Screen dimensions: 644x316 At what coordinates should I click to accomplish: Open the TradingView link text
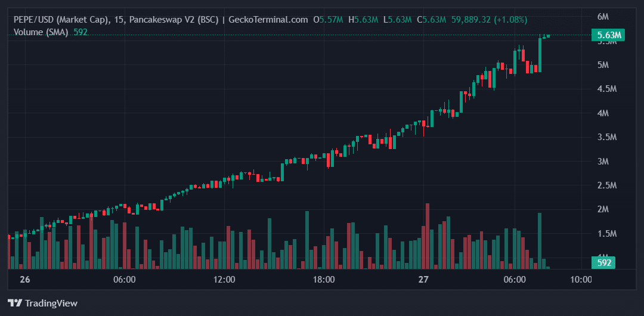point(51,303)
